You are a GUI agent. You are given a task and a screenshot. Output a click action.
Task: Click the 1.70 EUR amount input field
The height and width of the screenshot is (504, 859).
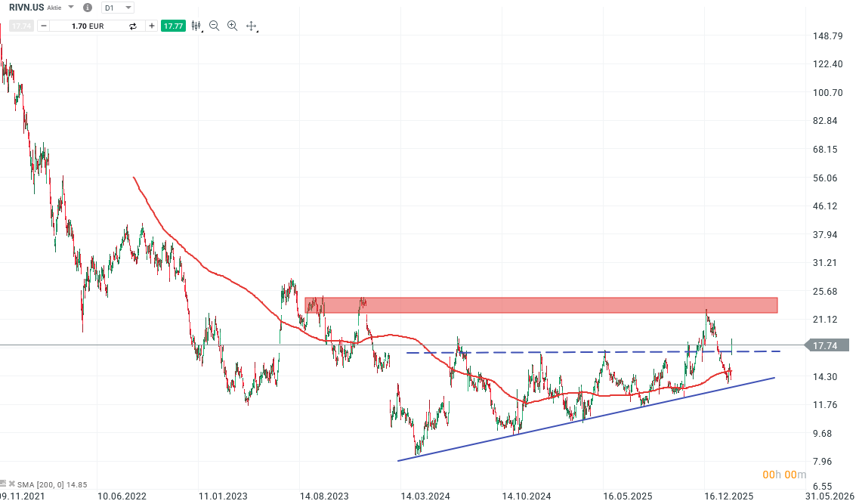pyautogui.click(x=88, y=25)
